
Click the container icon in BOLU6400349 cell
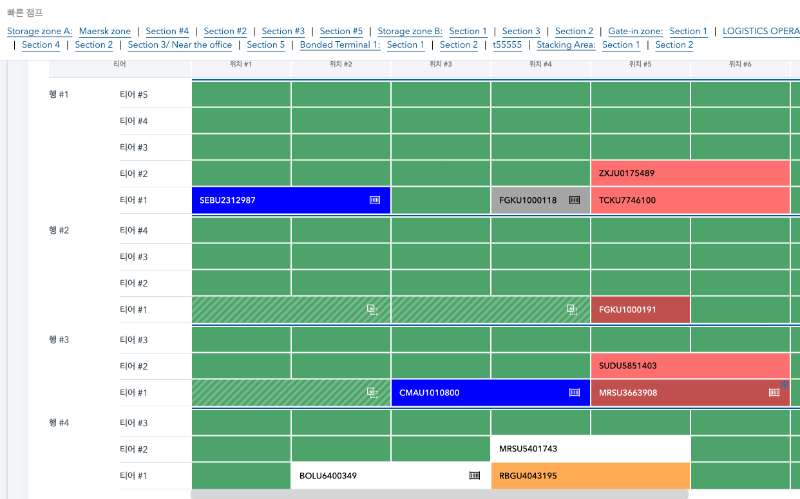[474, 476]
